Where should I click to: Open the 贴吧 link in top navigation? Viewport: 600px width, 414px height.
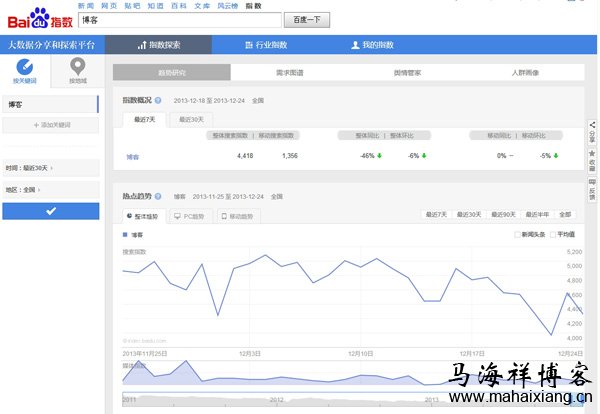pos(132,6)
